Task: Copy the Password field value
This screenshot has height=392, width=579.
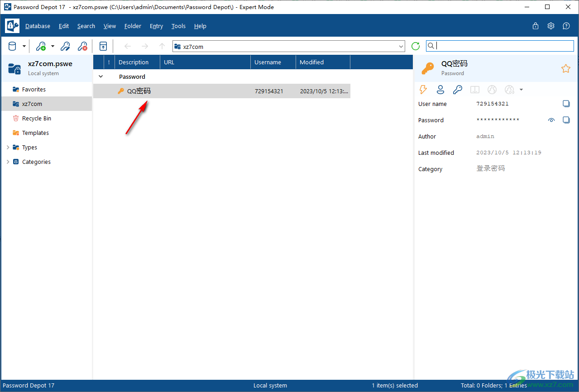Action: pos(566,120)
